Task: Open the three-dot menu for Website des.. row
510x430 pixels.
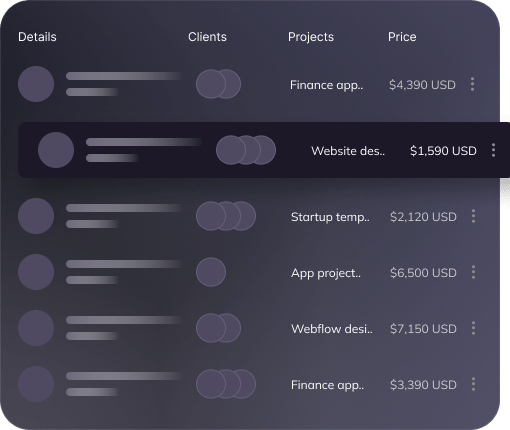Action: [493, 150]
